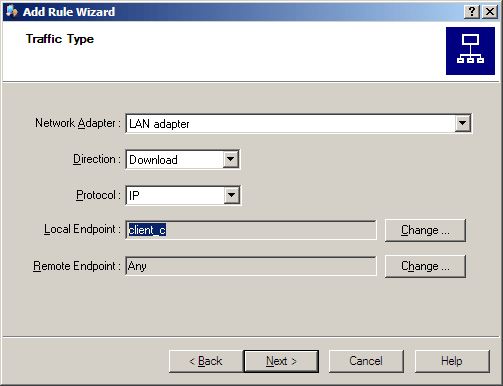This screenshot has width=503, height=386.
Task: Expand the Protocol dropdown arrow
Action: tap(232, 195)
